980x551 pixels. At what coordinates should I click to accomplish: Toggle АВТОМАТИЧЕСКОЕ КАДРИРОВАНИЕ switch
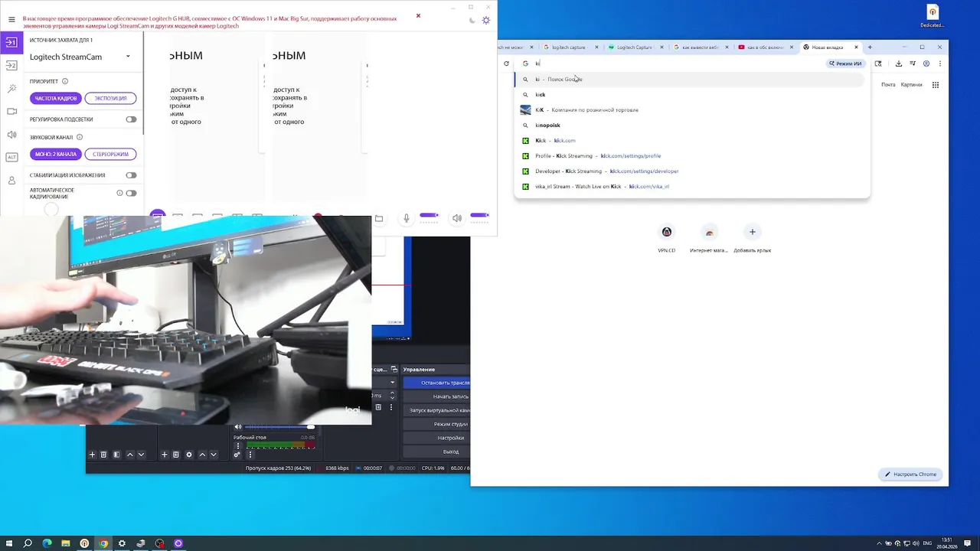tap(131, 193)
